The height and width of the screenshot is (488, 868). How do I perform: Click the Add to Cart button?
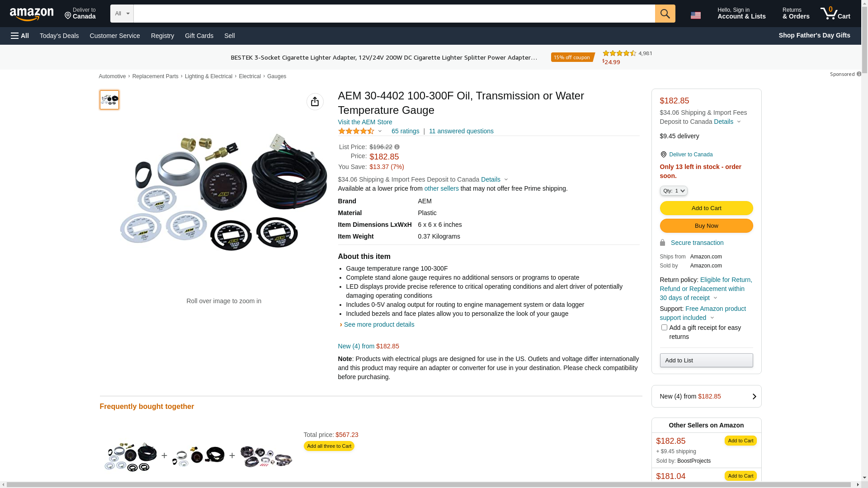[x=706, y=208]
